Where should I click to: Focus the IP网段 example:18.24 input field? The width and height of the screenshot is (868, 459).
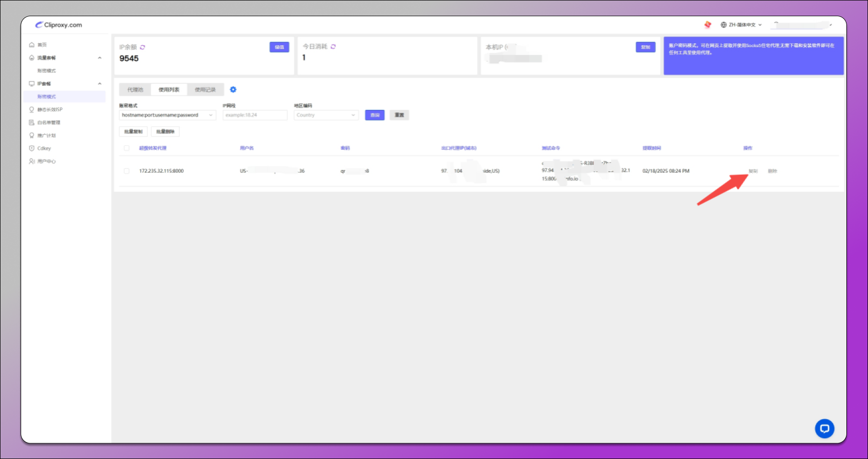click(x=255, y=115)
